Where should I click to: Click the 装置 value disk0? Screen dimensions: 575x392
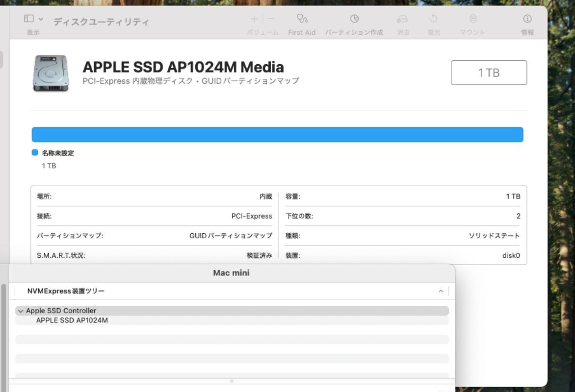(511, 255)
